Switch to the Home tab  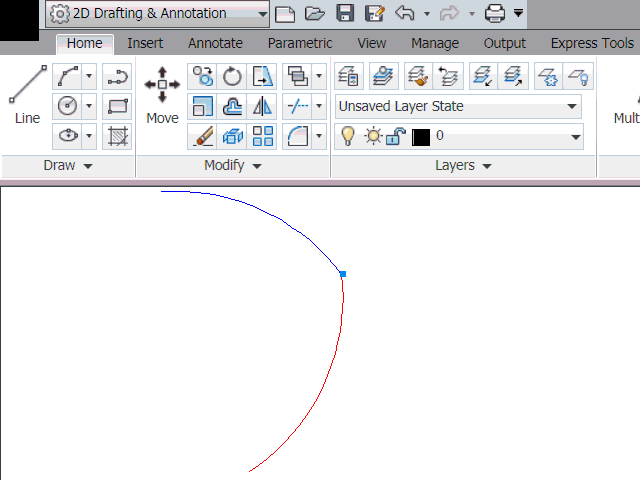(84, 43)
